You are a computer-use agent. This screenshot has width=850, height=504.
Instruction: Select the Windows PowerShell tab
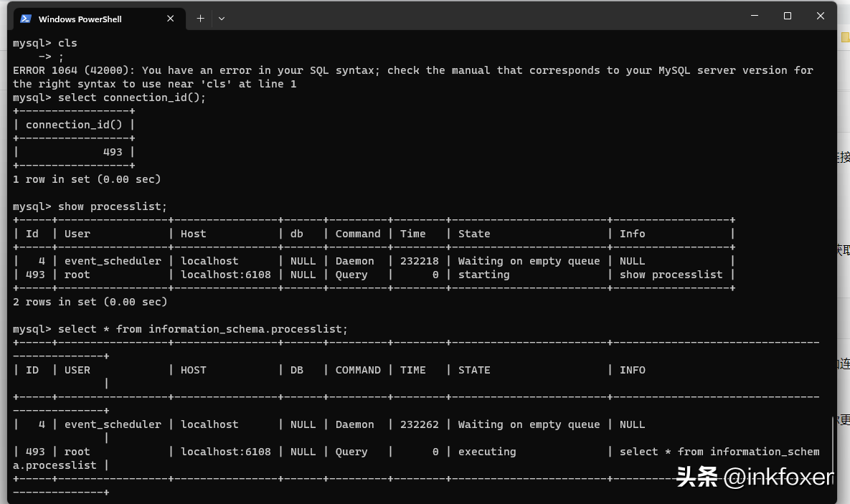coord(80,19)
